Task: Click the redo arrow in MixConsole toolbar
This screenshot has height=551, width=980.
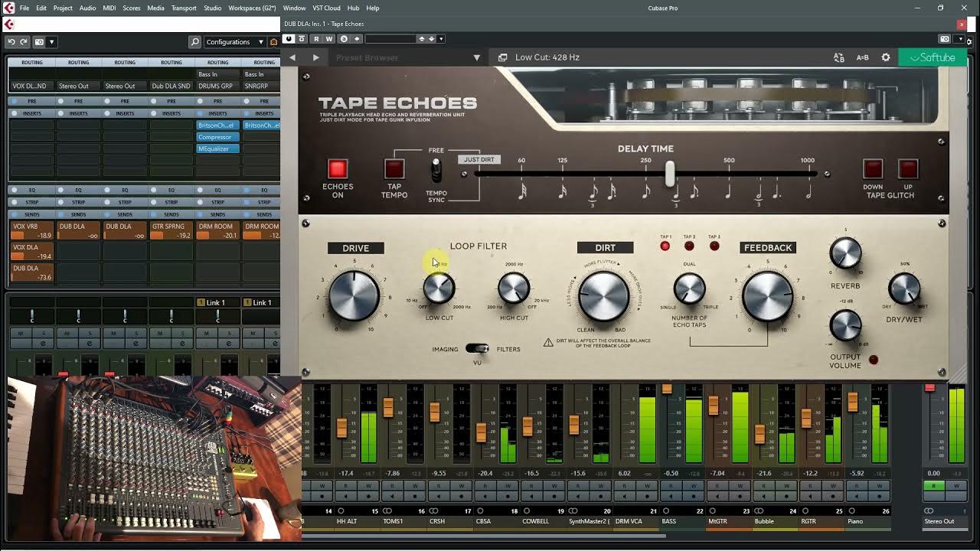Action: tap(24, 42)
